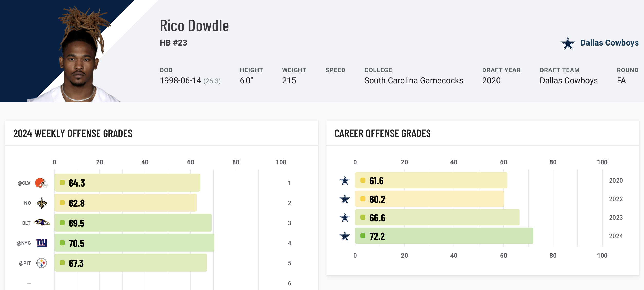Click the New York Giants logo
Viewport: 644px width, 290px height.
[42, 243]
